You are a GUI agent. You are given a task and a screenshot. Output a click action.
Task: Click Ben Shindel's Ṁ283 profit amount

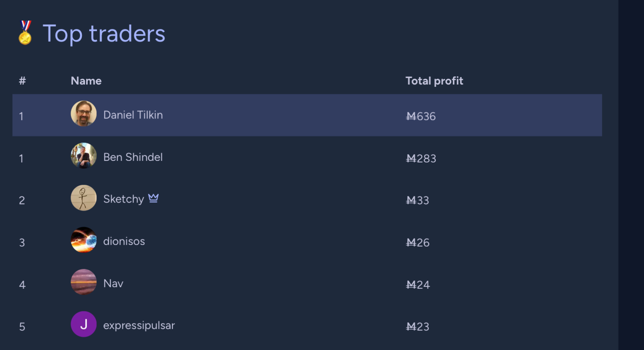tap(421, 158)
